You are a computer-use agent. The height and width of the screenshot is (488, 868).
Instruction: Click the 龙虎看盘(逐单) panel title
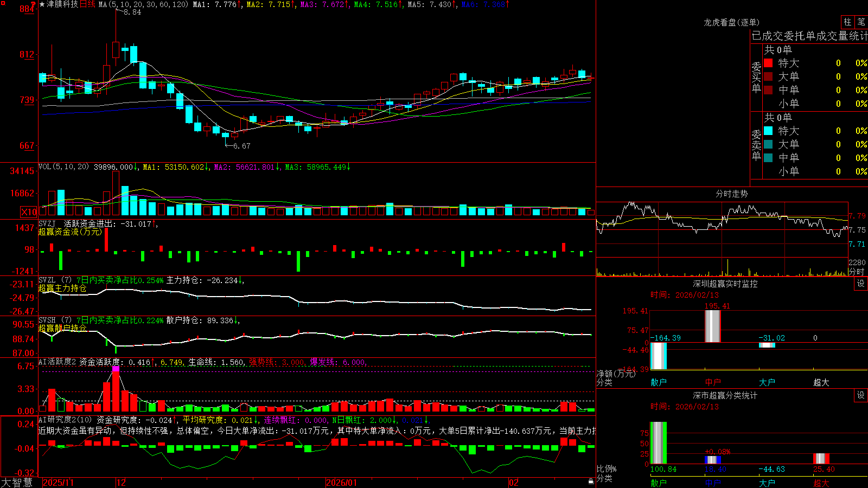[731, 22]
